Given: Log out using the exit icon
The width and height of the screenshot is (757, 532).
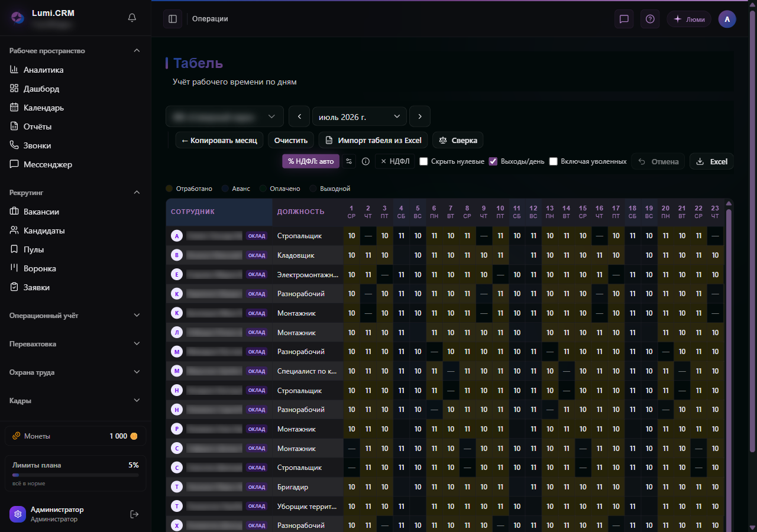Looking at the screenshot, I should pyautogui.click(x=134, y=514).
